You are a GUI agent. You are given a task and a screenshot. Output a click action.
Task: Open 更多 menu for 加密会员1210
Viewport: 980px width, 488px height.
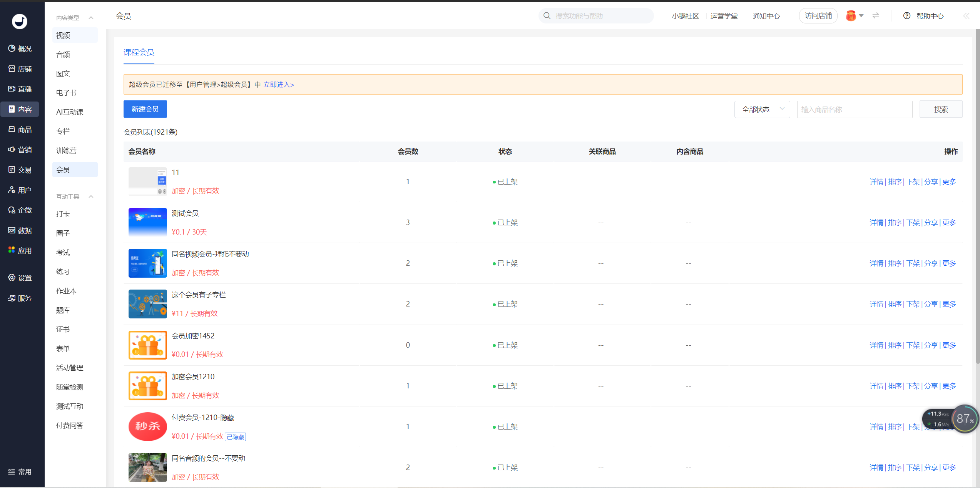pos(949,386)
